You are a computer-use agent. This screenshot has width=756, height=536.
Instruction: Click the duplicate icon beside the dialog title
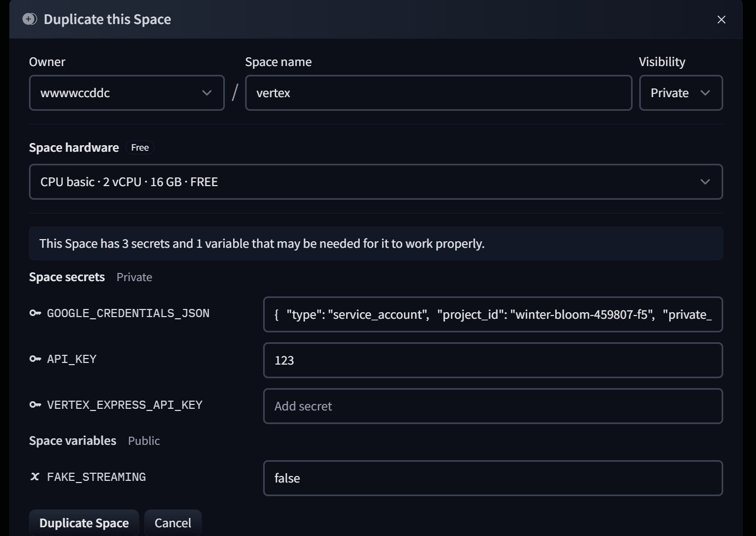[29, 19]
